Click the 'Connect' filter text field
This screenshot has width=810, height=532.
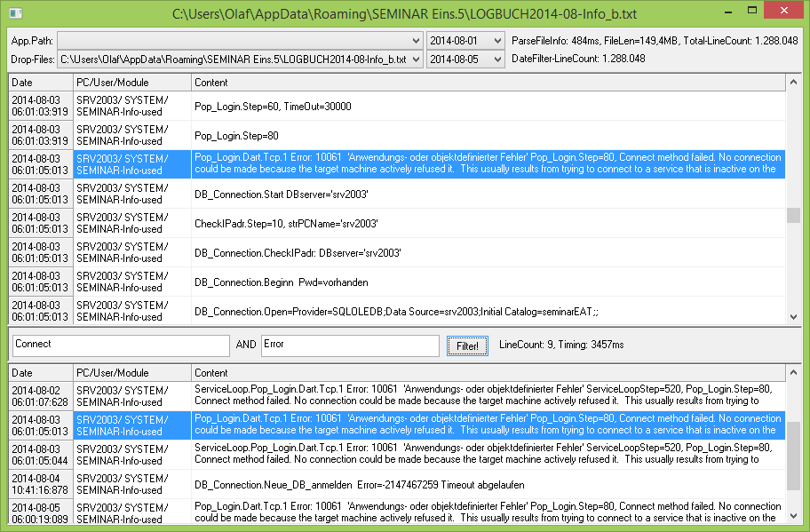121,345
